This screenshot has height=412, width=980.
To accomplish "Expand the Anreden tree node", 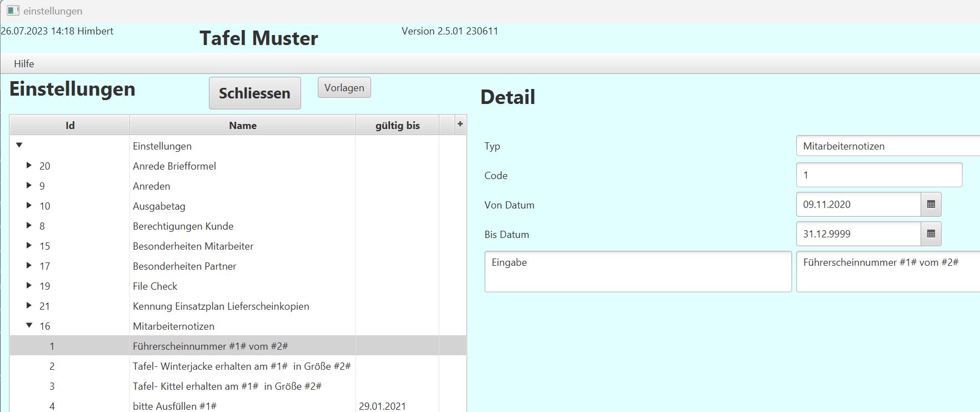I will [29, 186].
